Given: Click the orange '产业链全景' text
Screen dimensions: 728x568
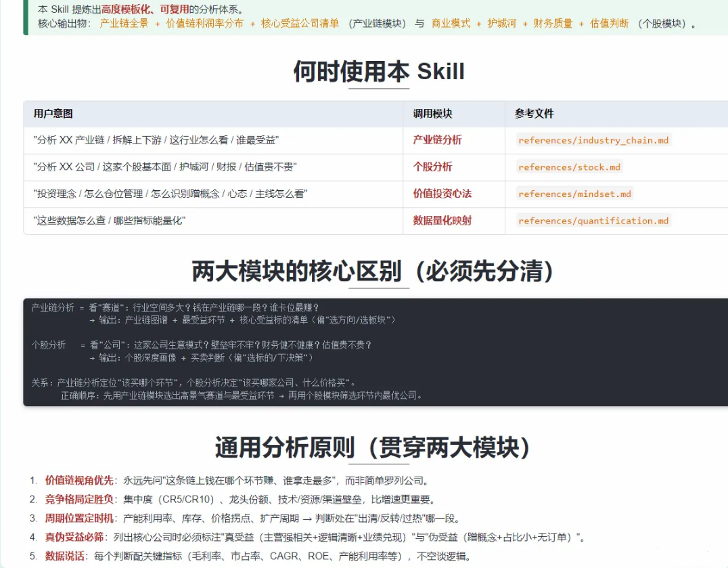Looking at the screenshot, I should point(124,24).
